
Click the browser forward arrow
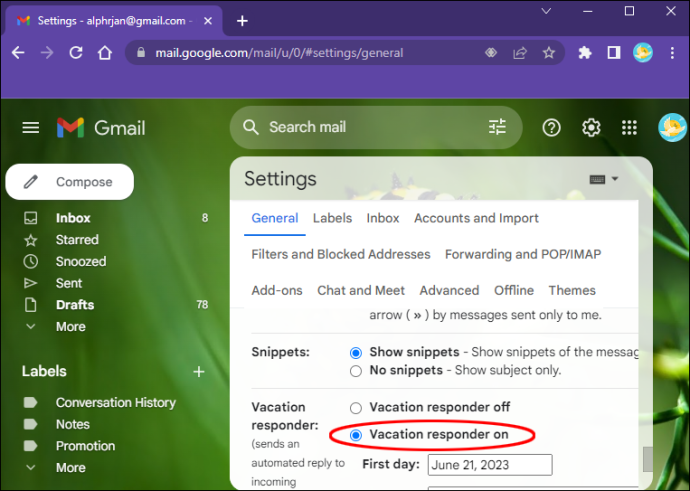click(47, 53)
